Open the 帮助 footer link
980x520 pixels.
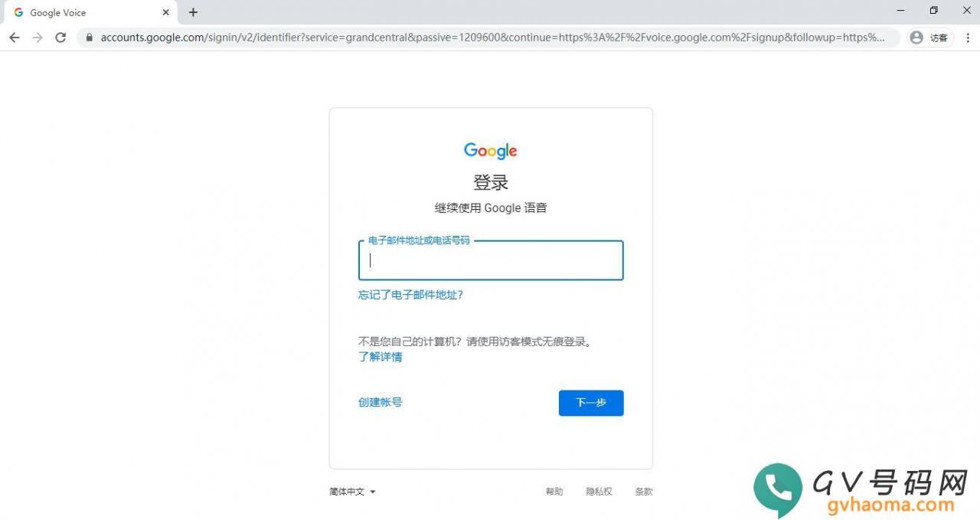[x=554, y=492]
